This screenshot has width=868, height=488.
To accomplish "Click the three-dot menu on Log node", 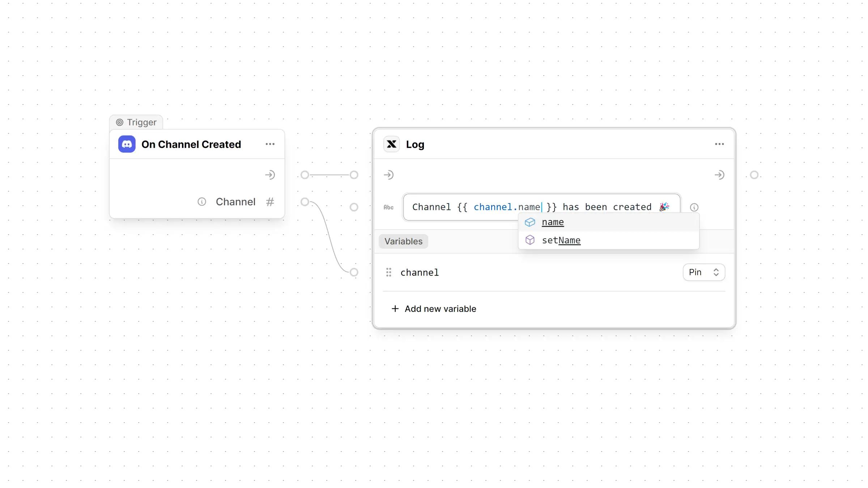I will pyautogui.click(x=720, y=144).
